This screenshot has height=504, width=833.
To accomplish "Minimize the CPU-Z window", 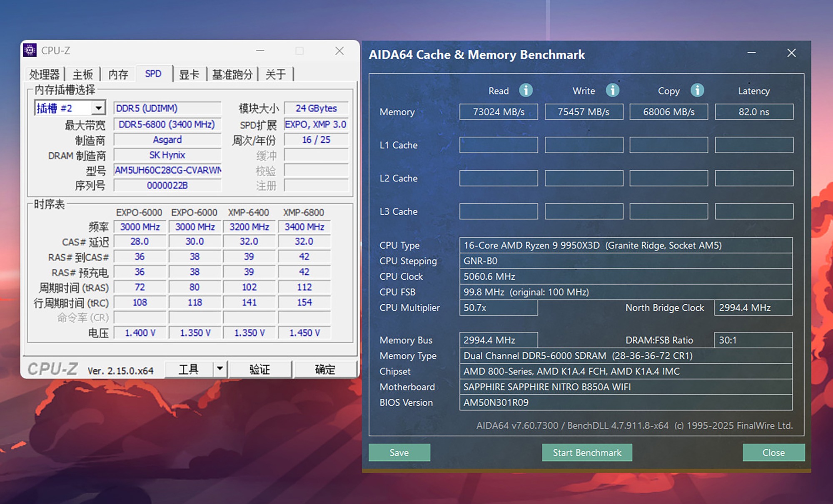I will 260,51.
